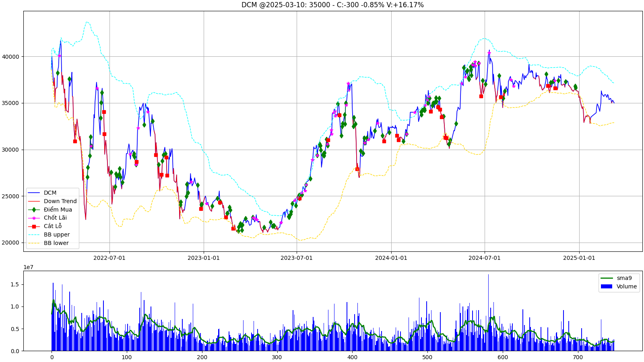This screenshot has width=644, height=362.
Task: Click the 500 tick on volume x-axis
Action: point(427,357)
